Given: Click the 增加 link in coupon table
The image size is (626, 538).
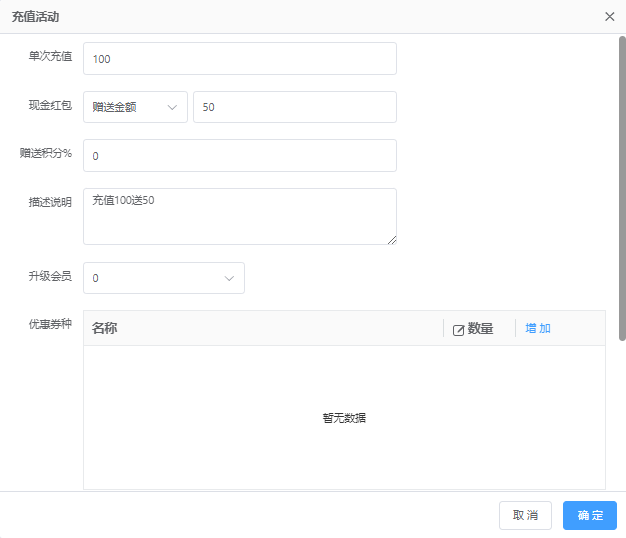Looking at the screenshot, I should click(538, 328).
